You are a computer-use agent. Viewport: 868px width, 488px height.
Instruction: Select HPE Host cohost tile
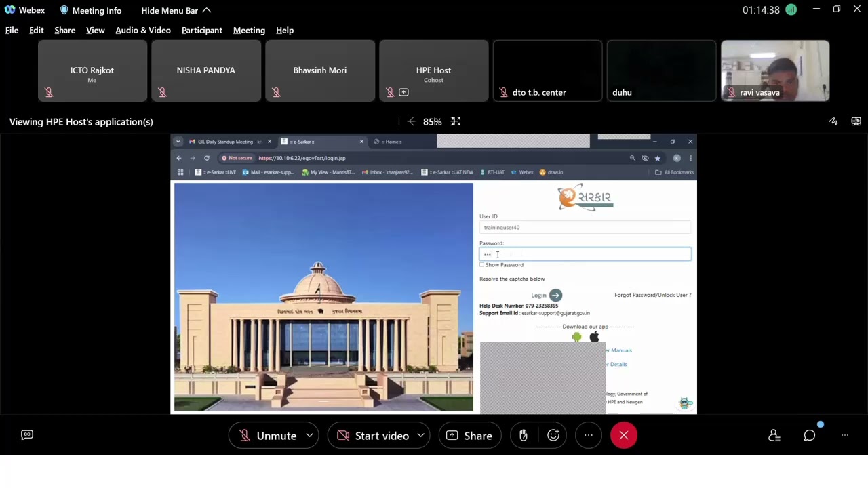tap(434, 71)
